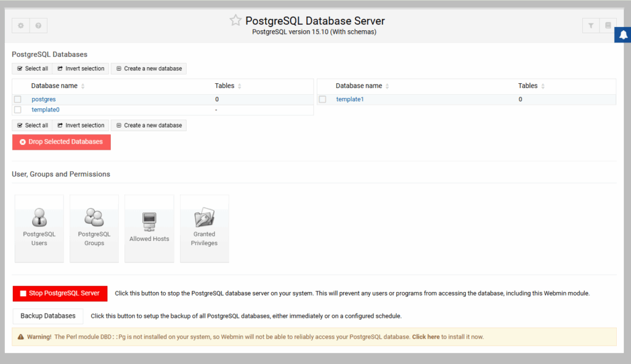Open the PostgreSQL Users icon
Screen dimensions: 631x364
(x=39, y=228)
